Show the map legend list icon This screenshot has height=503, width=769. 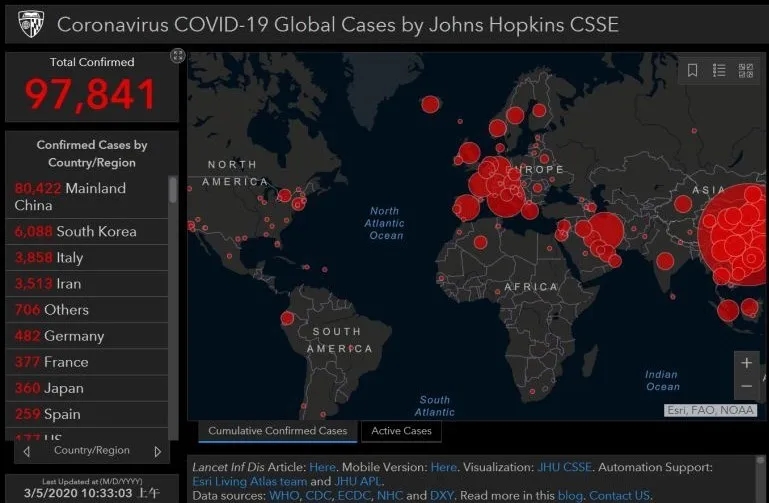pos(719,70)
